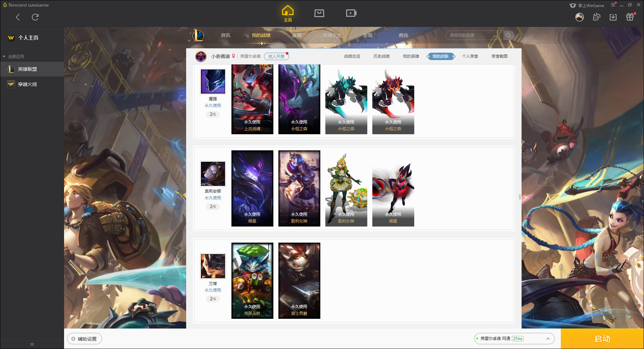Switch to 历史战绩 sub-tab
The width and height of the screenshot is (644, 349).
point(381,56)
